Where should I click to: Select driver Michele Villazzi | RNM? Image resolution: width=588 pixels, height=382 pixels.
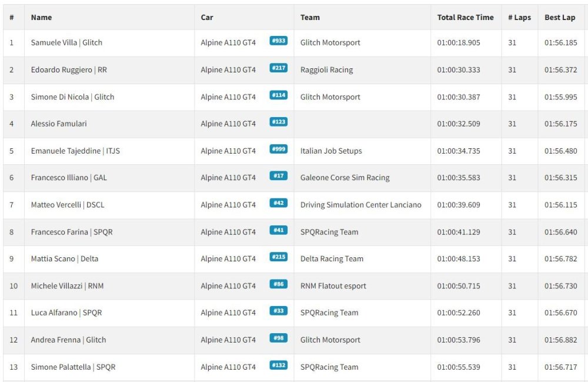pyautogui.click(x=67, y=286)
